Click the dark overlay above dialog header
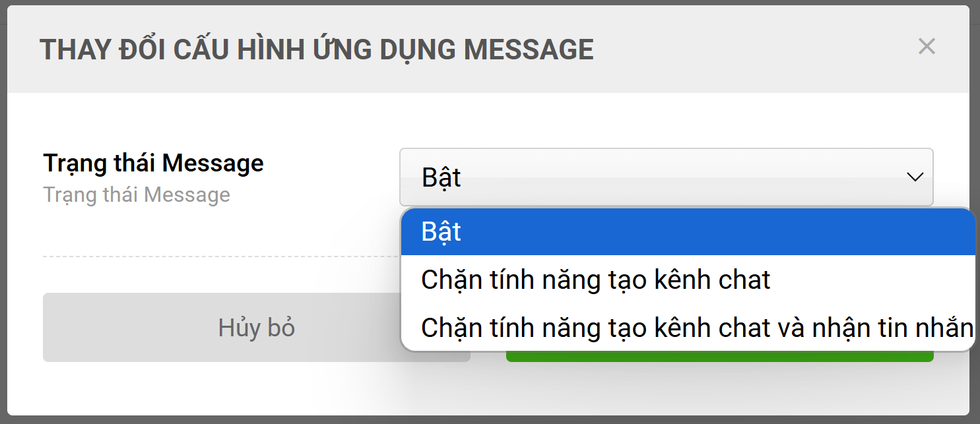The image size is (980, 424). [x=490, y=2]
